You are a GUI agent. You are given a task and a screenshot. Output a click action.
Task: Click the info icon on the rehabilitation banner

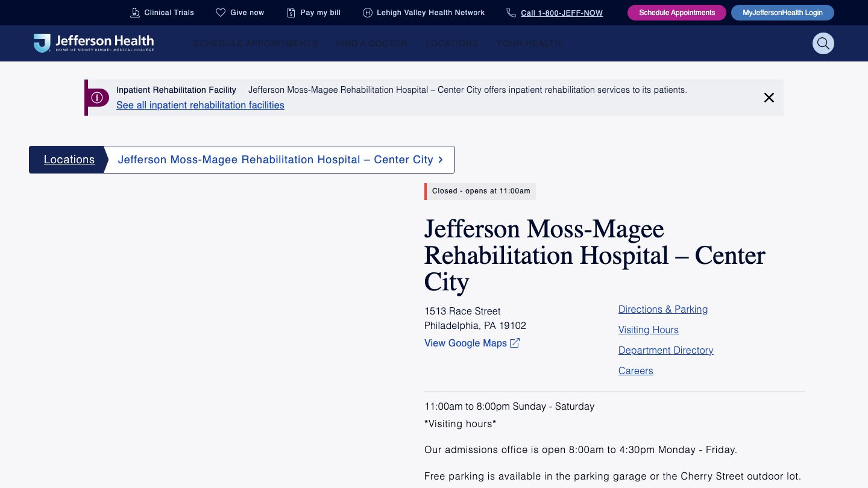click(x=98, y=97)
